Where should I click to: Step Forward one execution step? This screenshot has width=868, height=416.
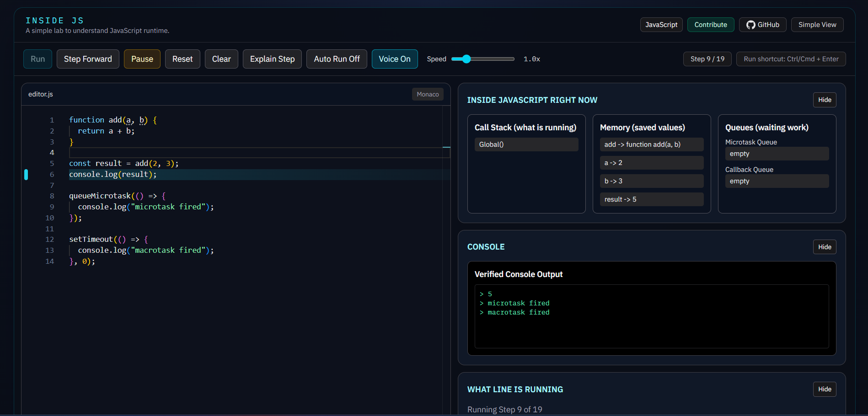coord(87,59)
